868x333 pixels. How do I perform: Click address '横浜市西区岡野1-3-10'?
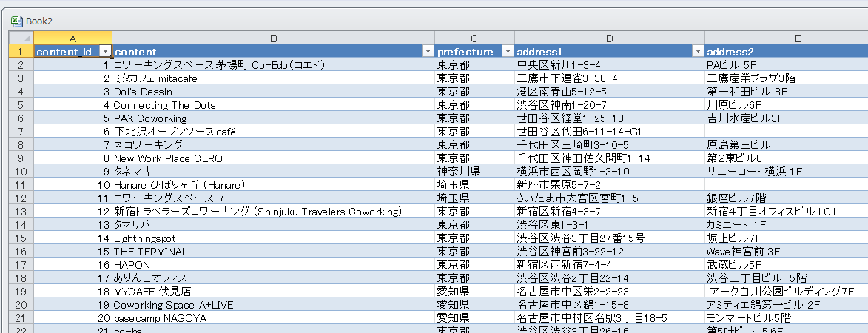pyautogui.click(x=610, y=171)
